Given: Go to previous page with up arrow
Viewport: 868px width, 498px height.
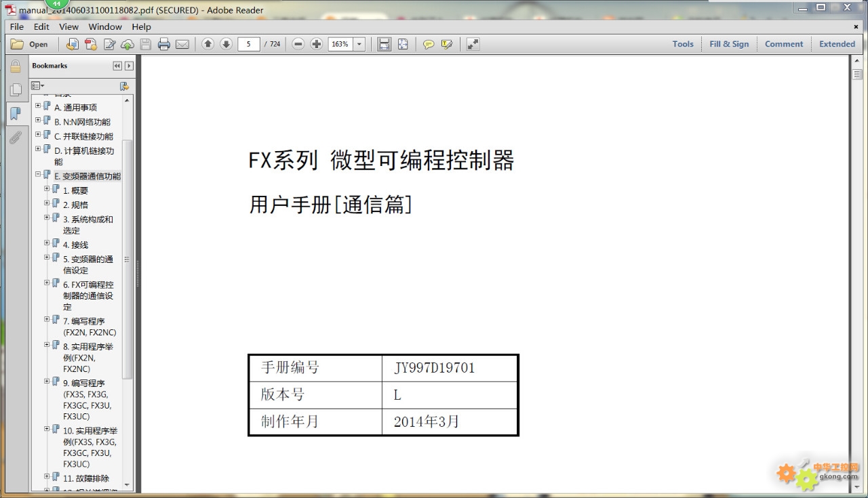Looking at the screenshot, I should 208,44.
